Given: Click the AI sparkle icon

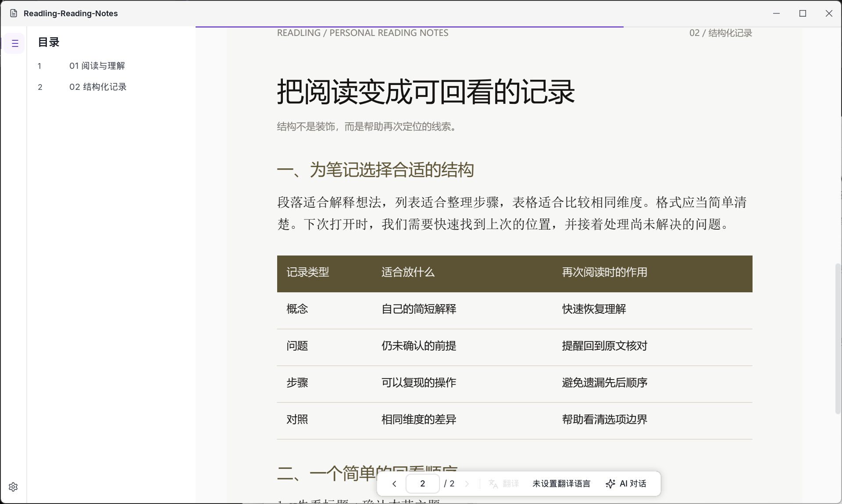Looking at the screenshot, I should point(610,484).
